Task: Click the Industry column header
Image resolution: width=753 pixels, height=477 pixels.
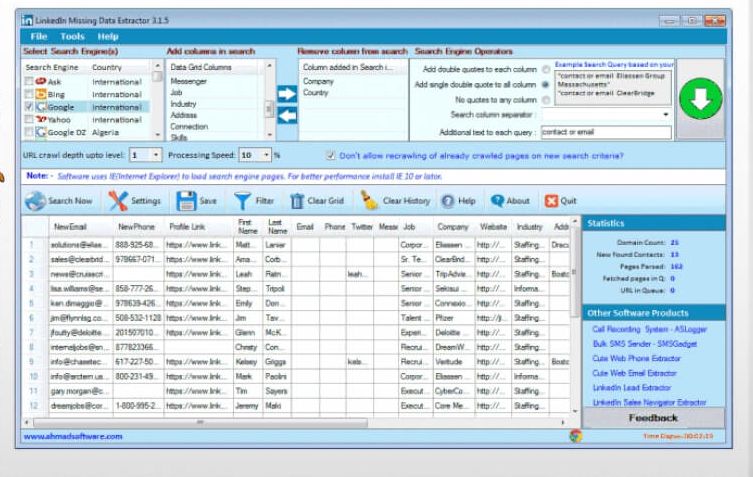Action: click(x=529, y=226)
